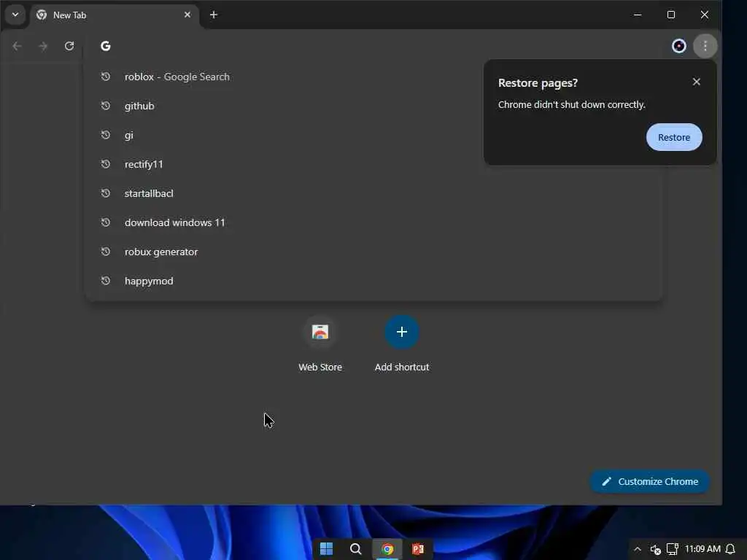Click history icon beside rectify11 suggestion

[x=106, y=164]
